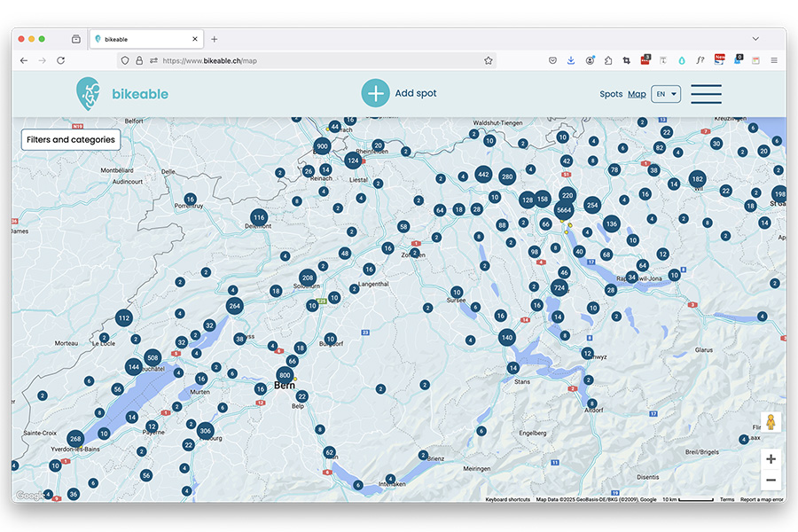Close the bikeable tab

[195, 39]
